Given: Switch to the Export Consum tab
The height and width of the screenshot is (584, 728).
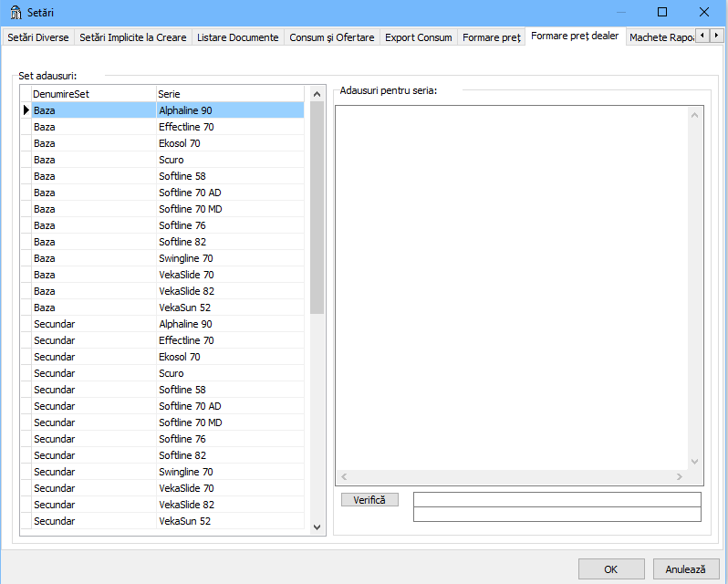Looking at the screenshot, I should 418,37.
